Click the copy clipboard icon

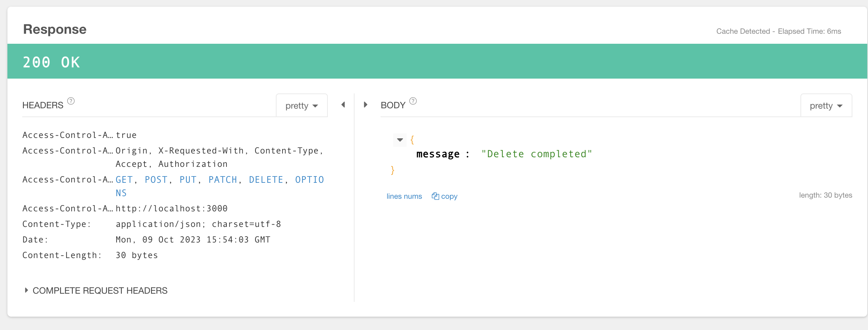click(435, 196)
